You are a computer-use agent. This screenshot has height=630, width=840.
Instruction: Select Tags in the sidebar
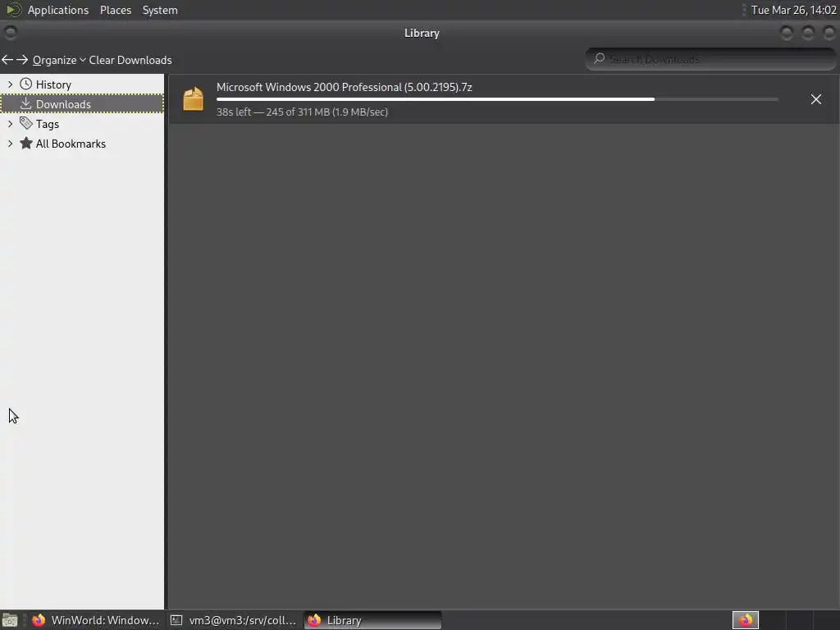tap(83, 124)
